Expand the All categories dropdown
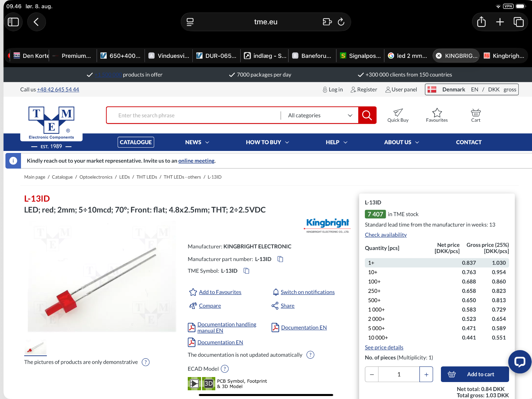 point(320,115)
